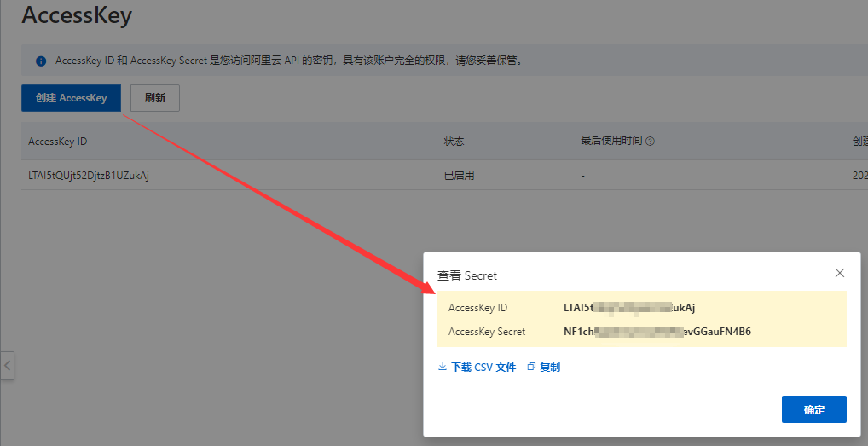Viewport: 868px width, 446px height.
Task: Select the AccessKey ID LTAI5tQUjt52DjtzB1UZukAj row text
Action: (89, 176)
